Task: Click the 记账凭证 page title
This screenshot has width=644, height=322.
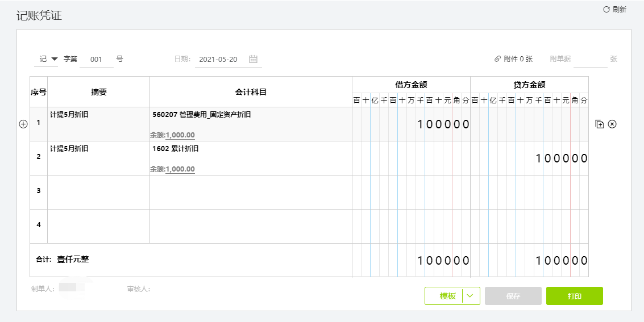Action: (x=39, y=15)
